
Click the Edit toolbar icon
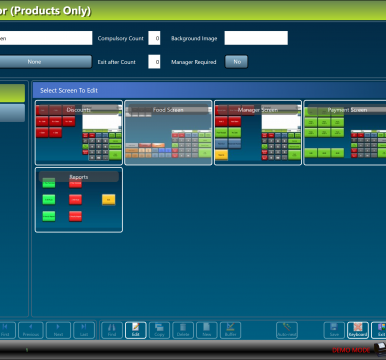click(136, 330)
